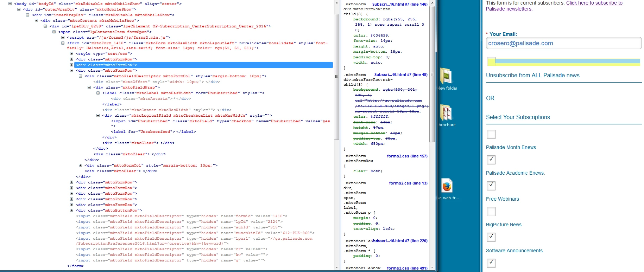Tick the Unsubscribe from ALL checkbox
Screen dimensions: 644x272
pyautogui.click(x=491, y=61)
